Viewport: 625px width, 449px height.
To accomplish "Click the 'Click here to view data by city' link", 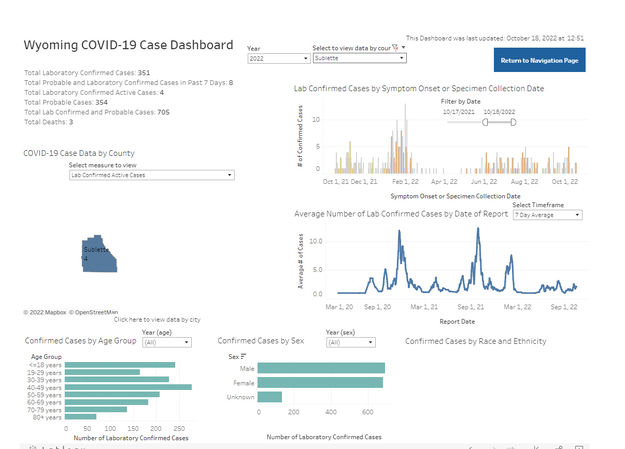I will point(157,319).
